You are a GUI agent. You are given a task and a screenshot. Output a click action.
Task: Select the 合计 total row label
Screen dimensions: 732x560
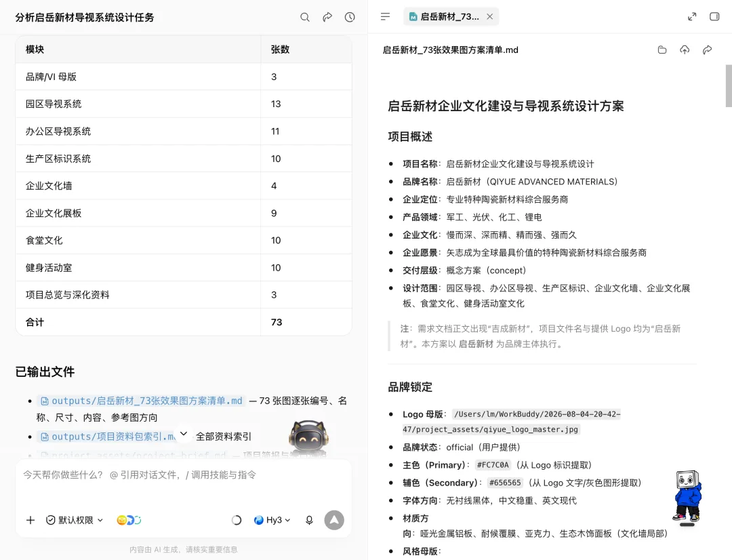[x=35, y=322]
